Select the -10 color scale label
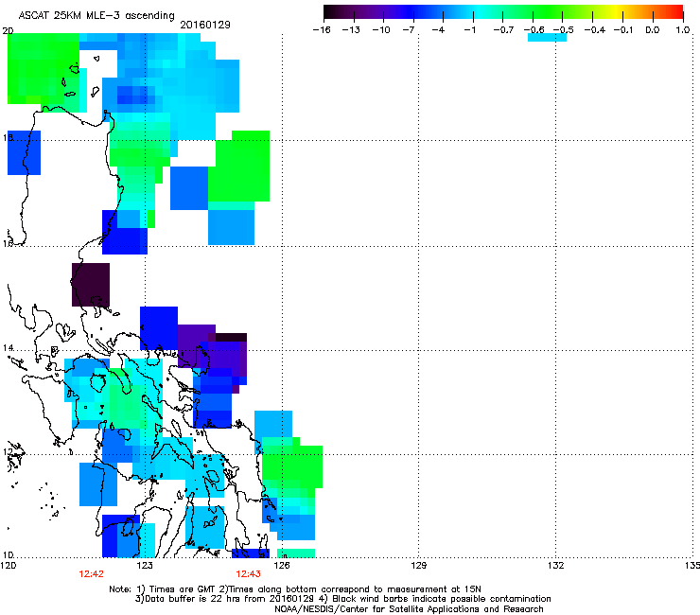Image resolution: width=700 pixels, height=615 pixels. 381,30
